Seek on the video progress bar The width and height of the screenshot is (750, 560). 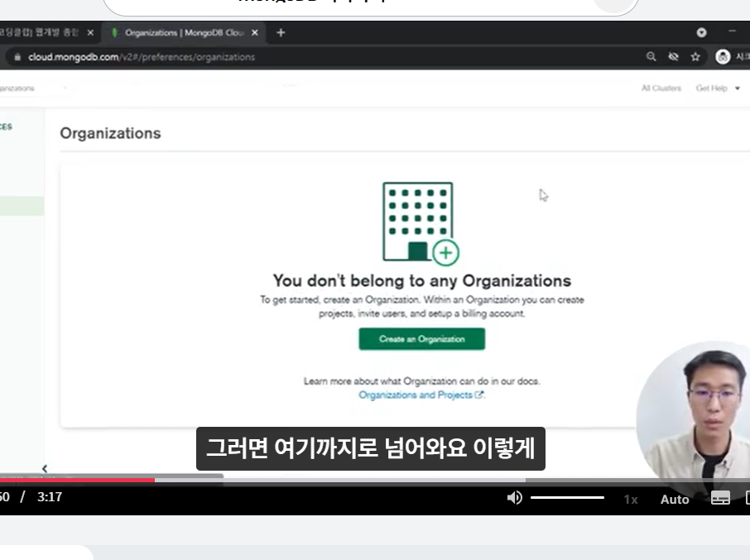click(x=375, y=481)
